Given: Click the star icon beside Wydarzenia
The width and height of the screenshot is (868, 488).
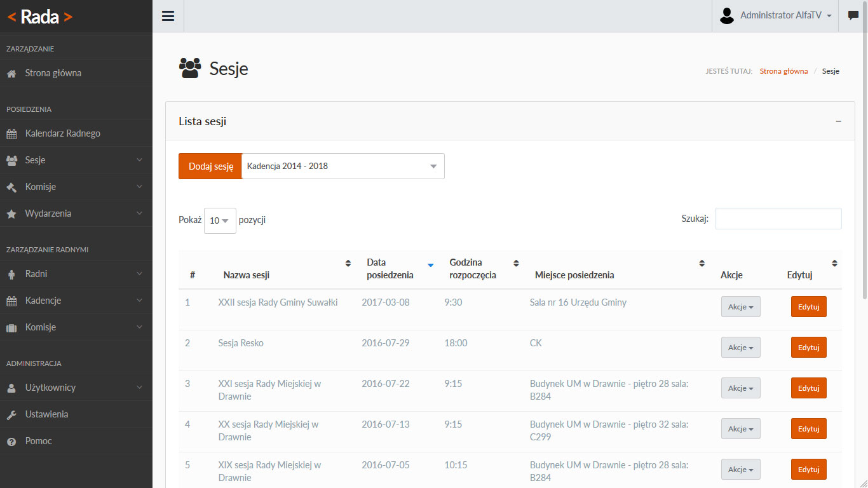Looking at the screenshot, I should point(11,214).
